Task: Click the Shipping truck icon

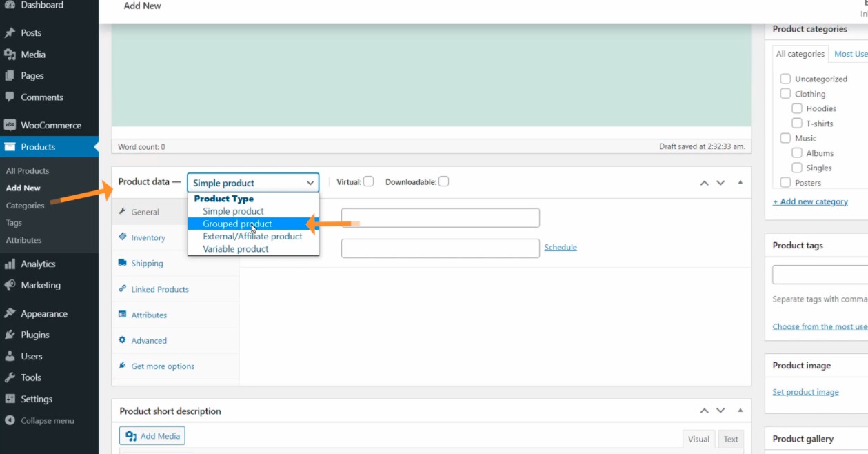Action: [x=123, y=263]
